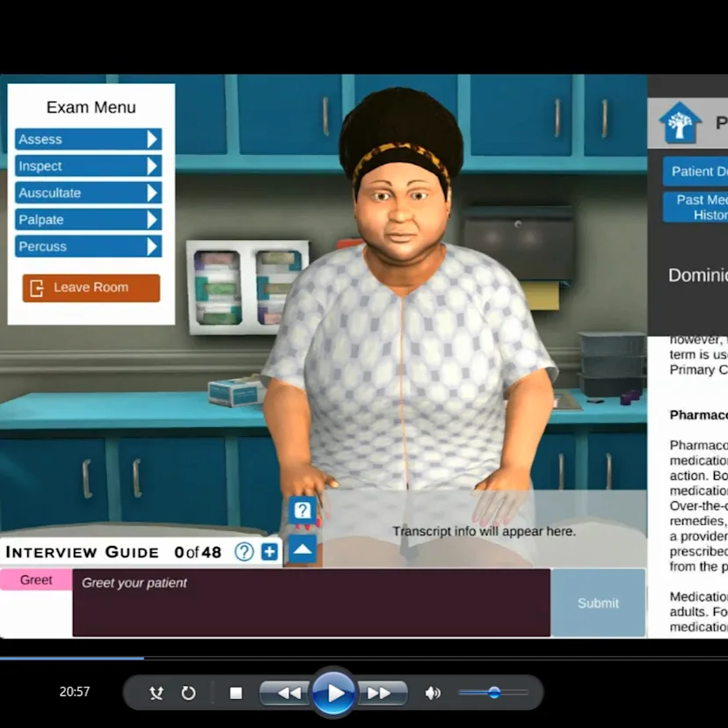Choose Auscultate from the Exam Menu

click(x=87, y=193)
